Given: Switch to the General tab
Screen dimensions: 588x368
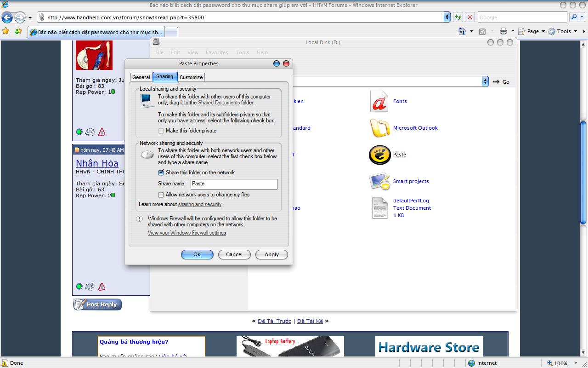Looking at the screenshot, I should coord(141,77).
